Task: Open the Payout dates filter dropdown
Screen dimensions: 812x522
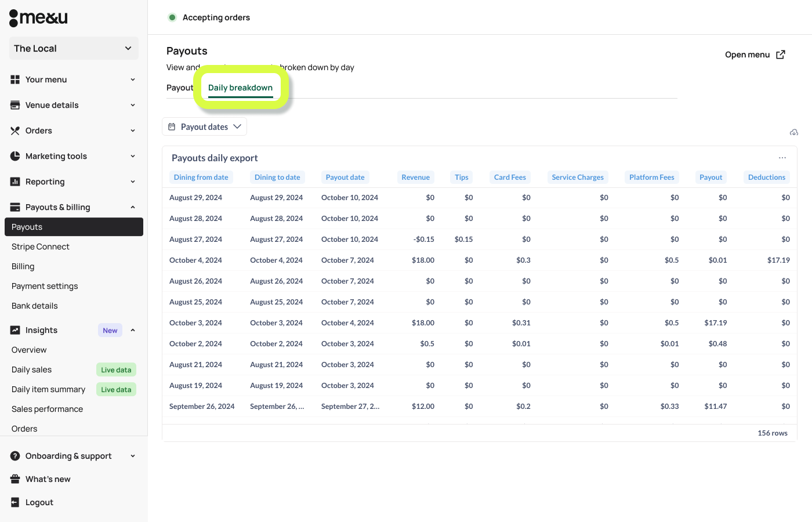Action: pos(204,126)
